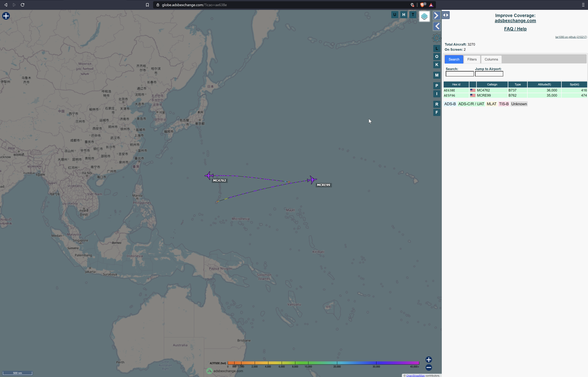The image size is (588, 377).
Task: Click browser back arrow
Action: (6, 5)
